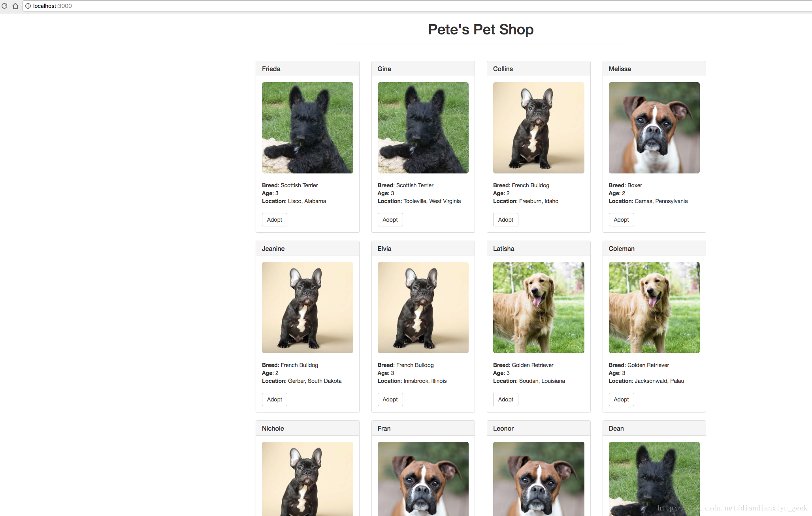Viewport: 812px width, 516px height.
Task: Click the localhost:3000 address bar
Action: click(237, 6)
